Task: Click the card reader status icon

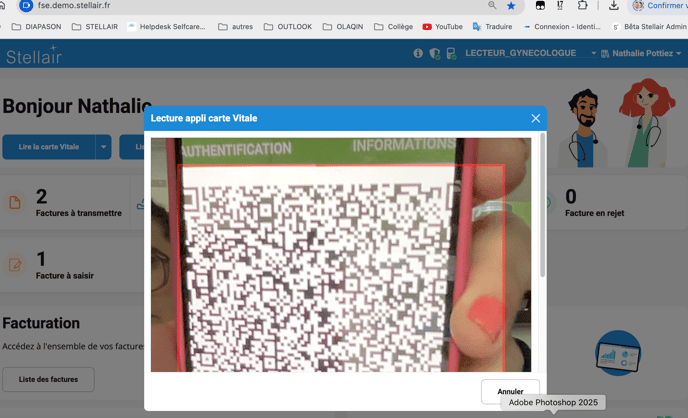Action: pos(451,53)
